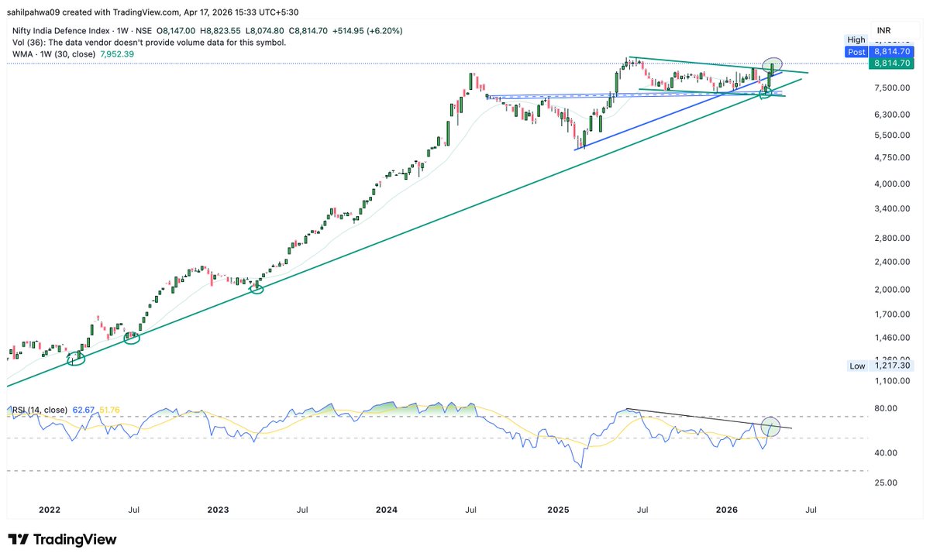Viewport: 930px width, 560px height.
Task: Click the WMA value 7,952.39
Action: 118,54
